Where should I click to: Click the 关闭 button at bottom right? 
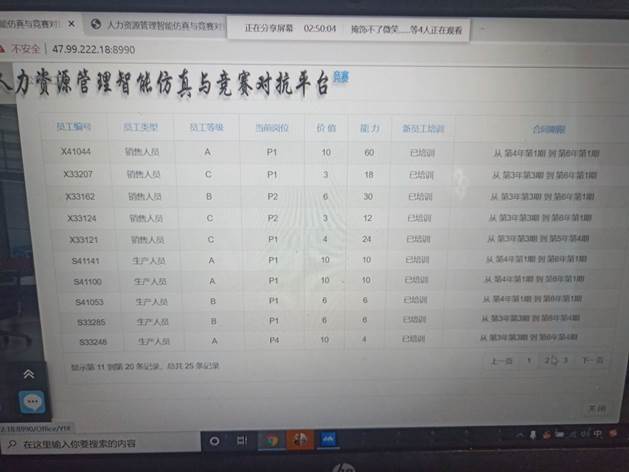click(x=596, y=408)
